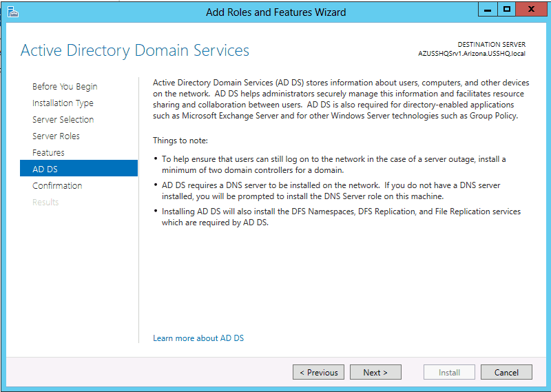Click the Learn more about AD DS link

click(198, 338)
